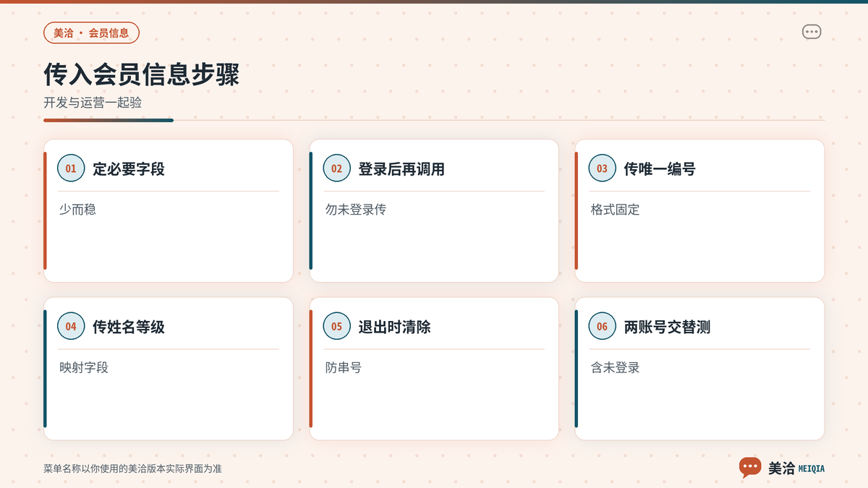Select the 05 step number badge
The width and height of the screenshot is (868, 488).
336,327
